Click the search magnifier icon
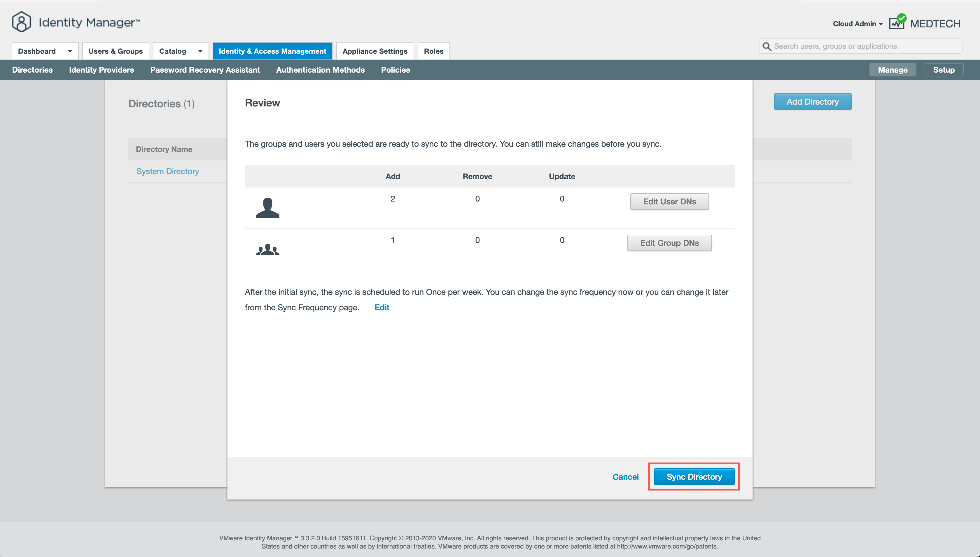This screenshot has width=980, height=557. (x=766, y=46)
